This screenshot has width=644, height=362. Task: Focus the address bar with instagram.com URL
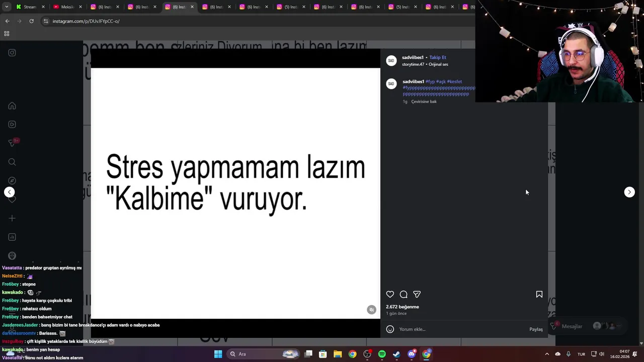coord(257,21)
